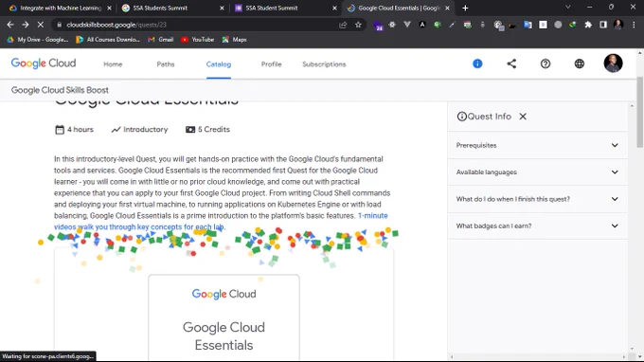Image resolution: width=644 pixels, height=362 pixels.
Task: Click the page vertical scrollbar
Action: pos(639,112)
